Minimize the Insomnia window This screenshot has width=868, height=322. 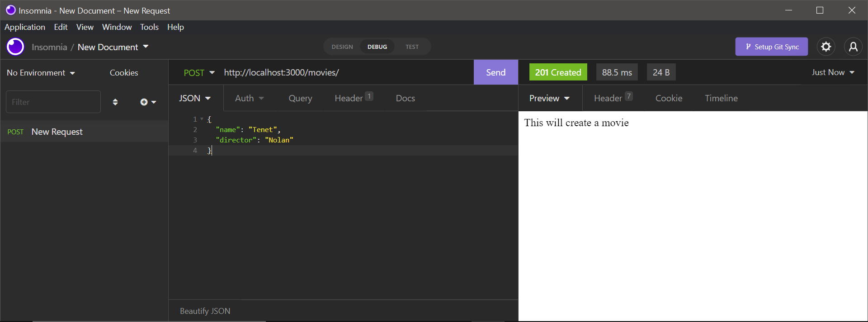point(789,10)
